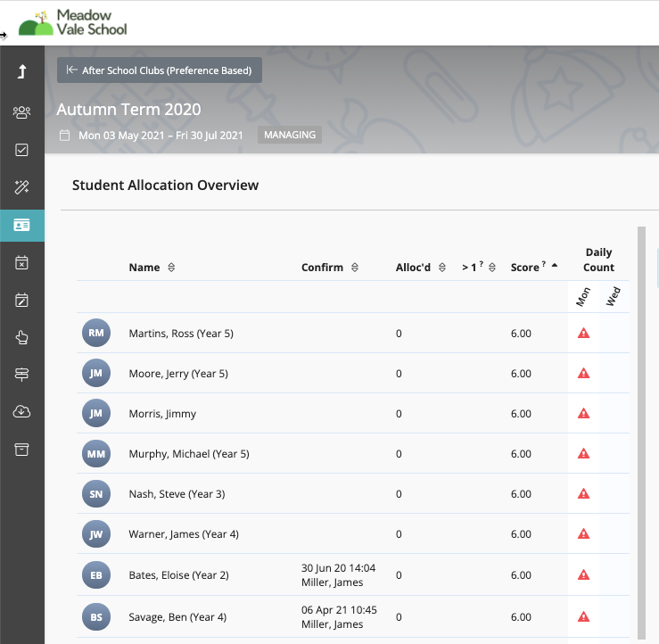Click the vertical table scrollbar
The height and width of the screenshot is (644, 659).
[641, 433]
